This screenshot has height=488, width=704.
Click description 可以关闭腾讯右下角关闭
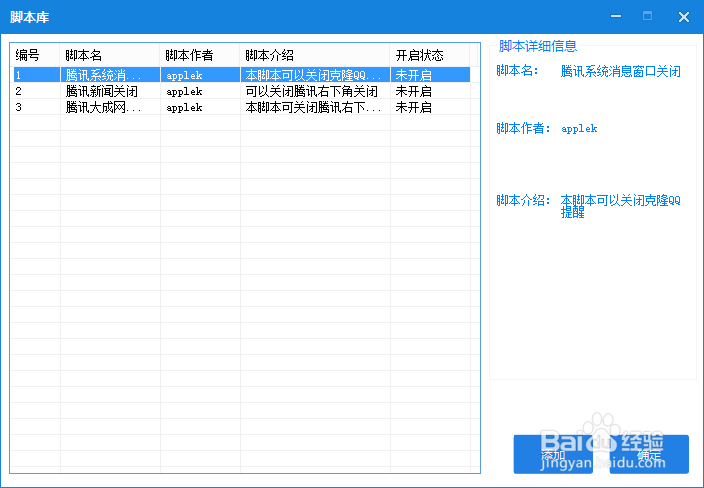tap(312, 91)
